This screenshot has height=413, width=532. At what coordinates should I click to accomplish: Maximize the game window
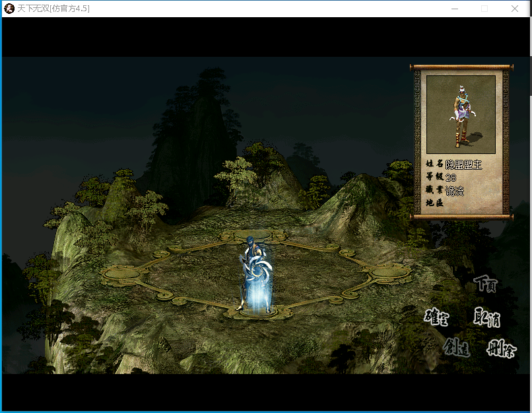point(484,9)
